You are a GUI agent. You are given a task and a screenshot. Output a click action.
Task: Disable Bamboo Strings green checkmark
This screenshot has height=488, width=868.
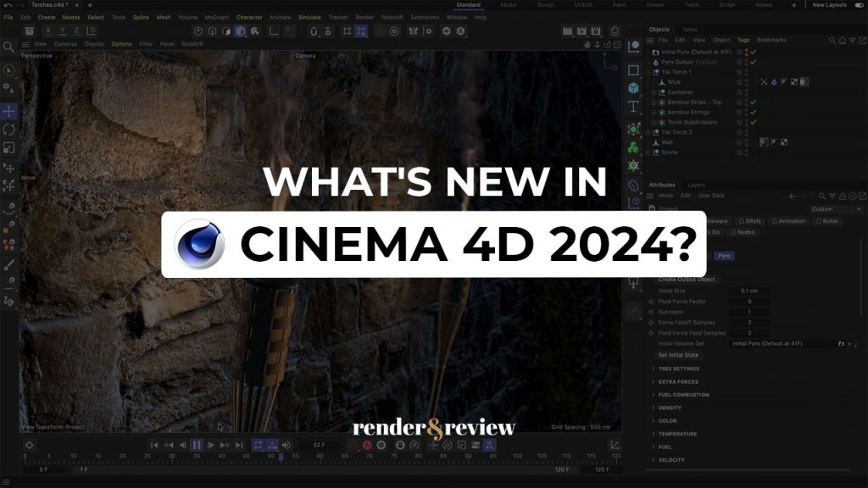tap(754, 113)
